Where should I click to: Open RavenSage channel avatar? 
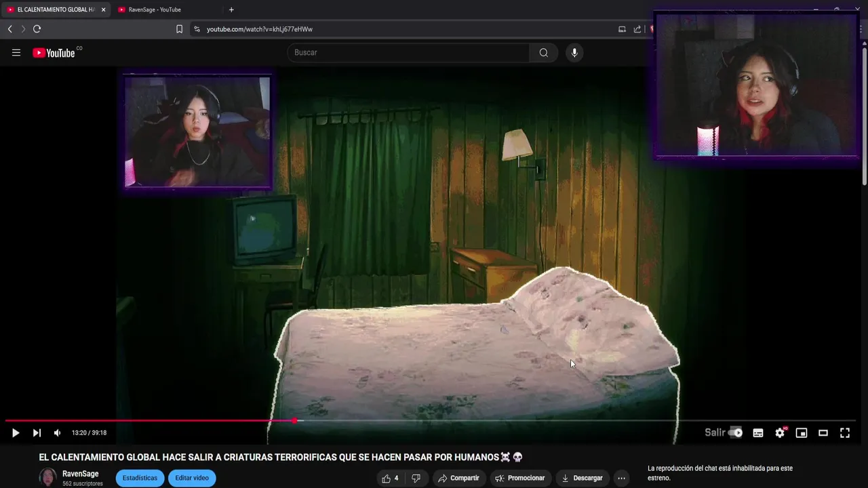click(47, 478)
